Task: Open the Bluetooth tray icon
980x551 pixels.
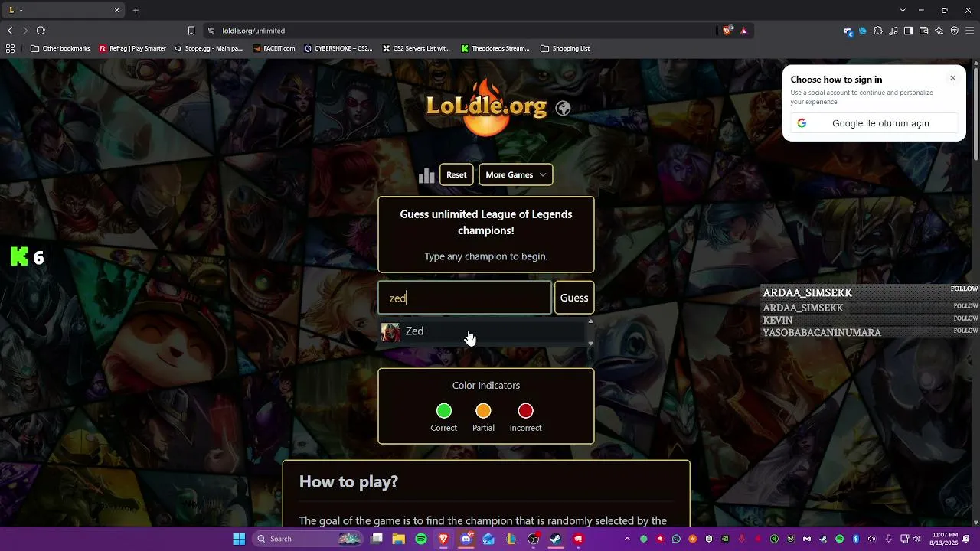Action: coord(856,539)
